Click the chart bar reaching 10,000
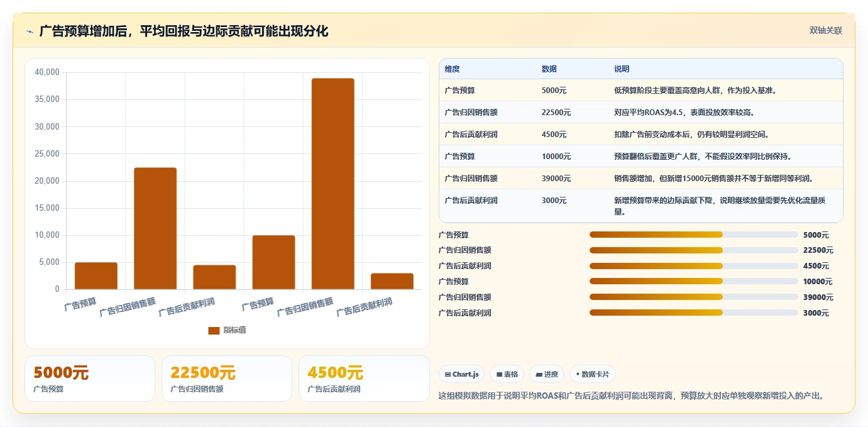Viewport: 868px width, 427px height. pos(273,262)
